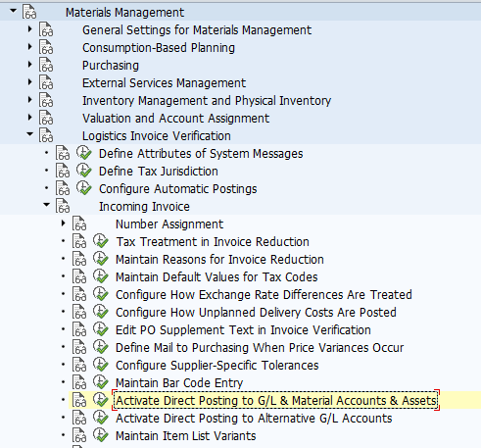Select Logistics Invoice Verification text
This screenshot has height=448, width=481.
[157, 136]
